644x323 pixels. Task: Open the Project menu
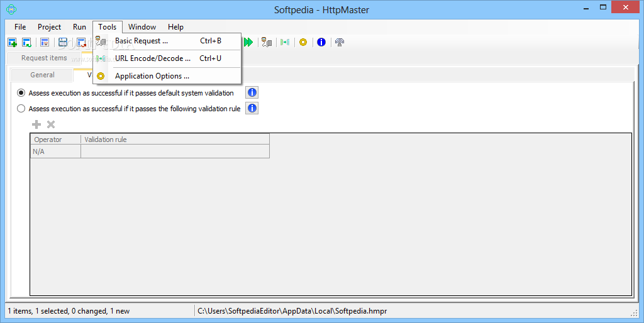coord(49,27)
